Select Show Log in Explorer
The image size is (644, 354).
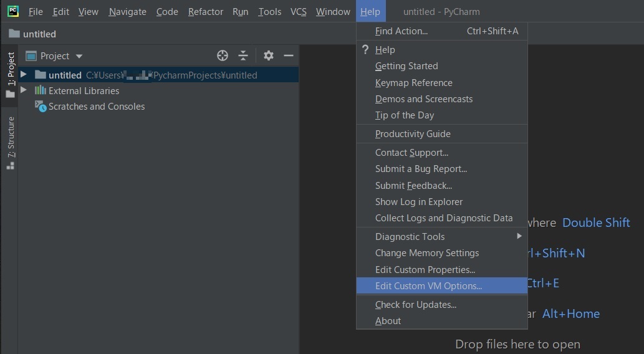tap(442, 202)
